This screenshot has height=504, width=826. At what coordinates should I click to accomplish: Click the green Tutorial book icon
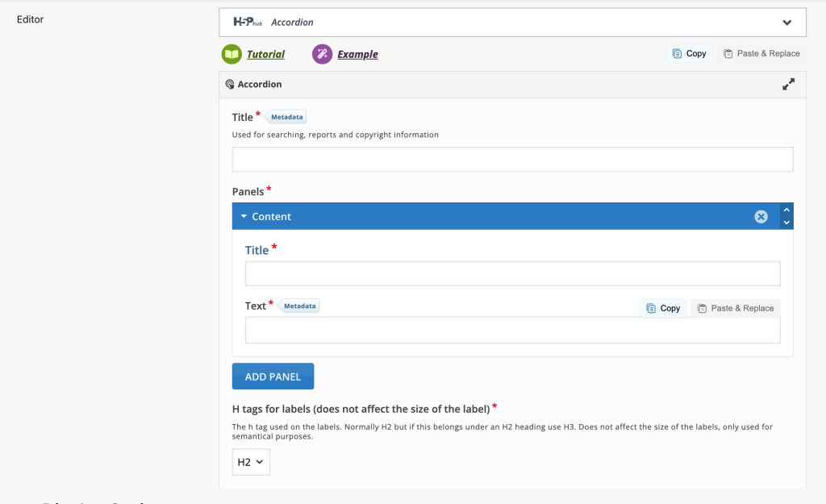pos(232,54)
